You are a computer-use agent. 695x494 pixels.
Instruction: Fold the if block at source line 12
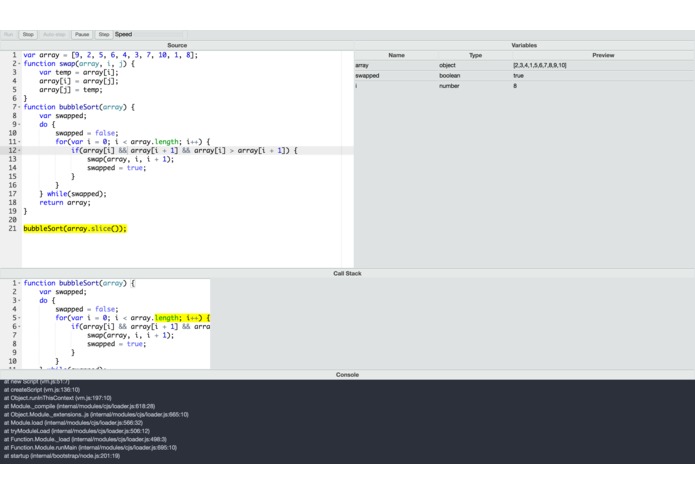coord(20,151)
